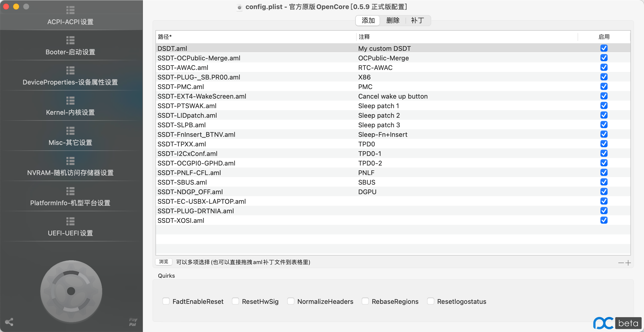
Task: Click the plus icon to add row
Action: click(628, 263)
